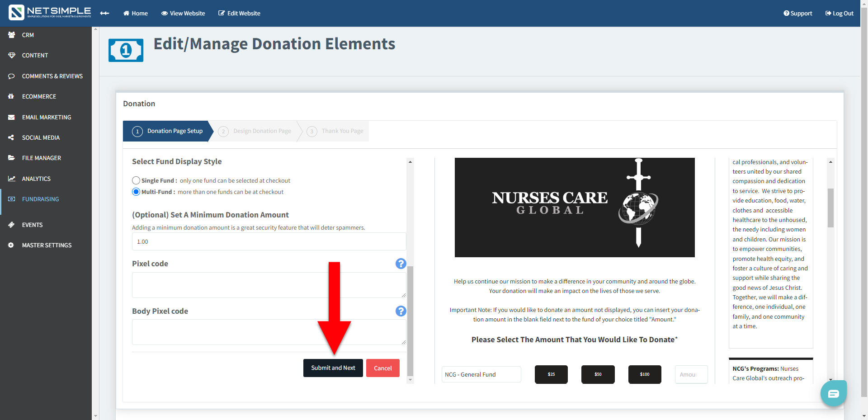Click setup form scrollbar up arrow
The image size is (868, 420).
[410, 161]
